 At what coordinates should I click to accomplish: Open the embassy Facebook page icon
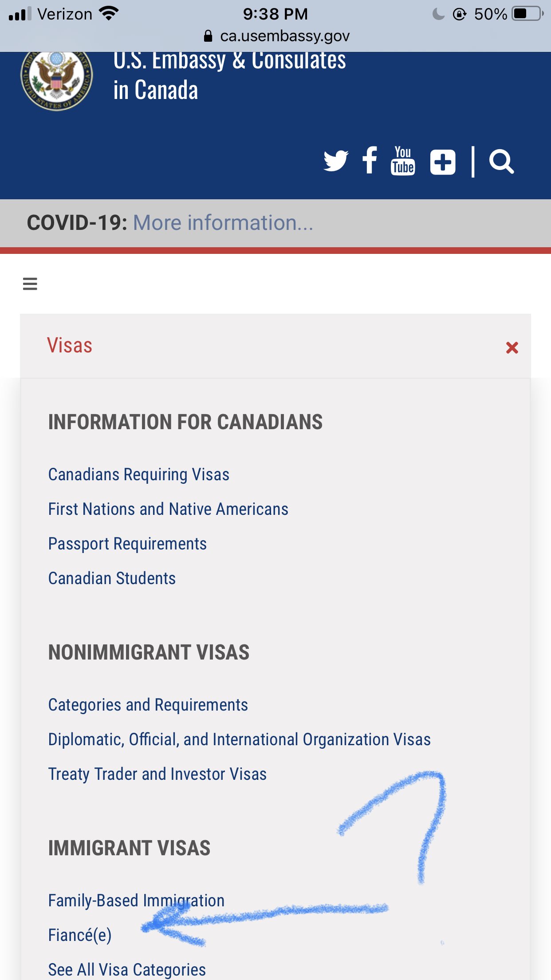point(370,160)
